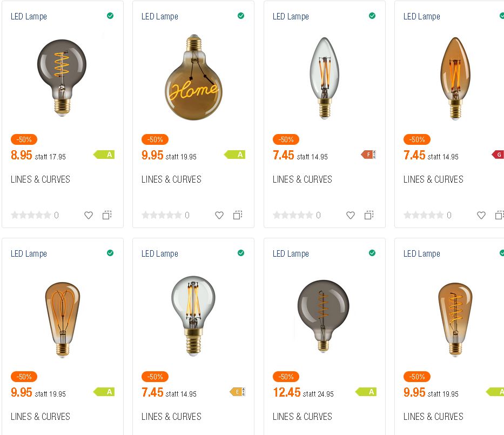Click the star rating on the 8.95 lamp
Screen dimensions: 504x435
coord(31,215)
